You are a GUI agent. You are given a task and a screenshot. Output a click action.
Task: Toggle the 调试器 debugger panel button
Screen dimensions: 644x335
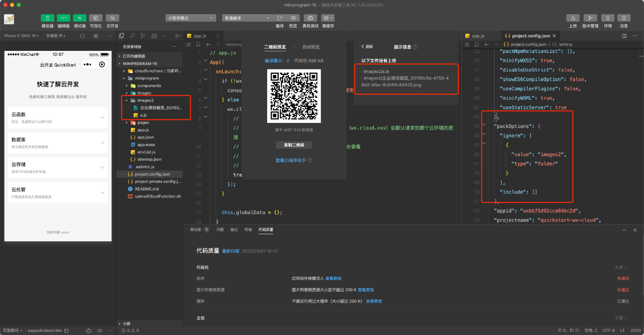79,18
